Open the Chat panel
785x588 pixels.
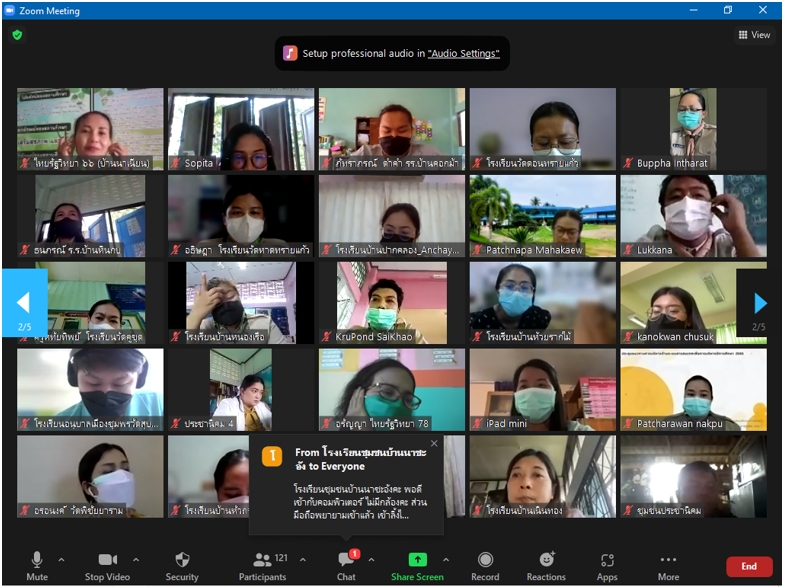point(346,565)
